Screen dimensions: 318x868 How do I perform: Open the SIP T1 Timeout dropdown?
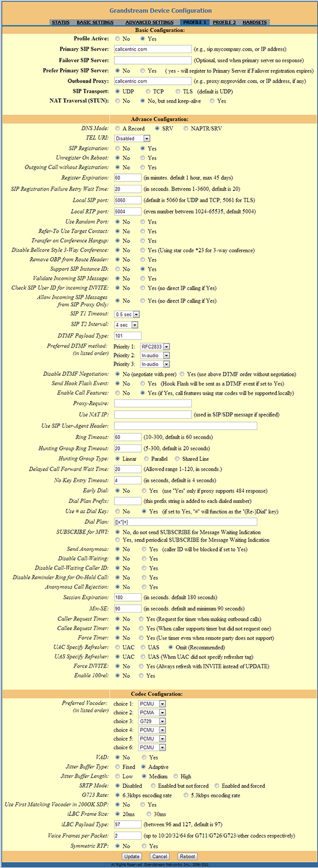[127, 314]
